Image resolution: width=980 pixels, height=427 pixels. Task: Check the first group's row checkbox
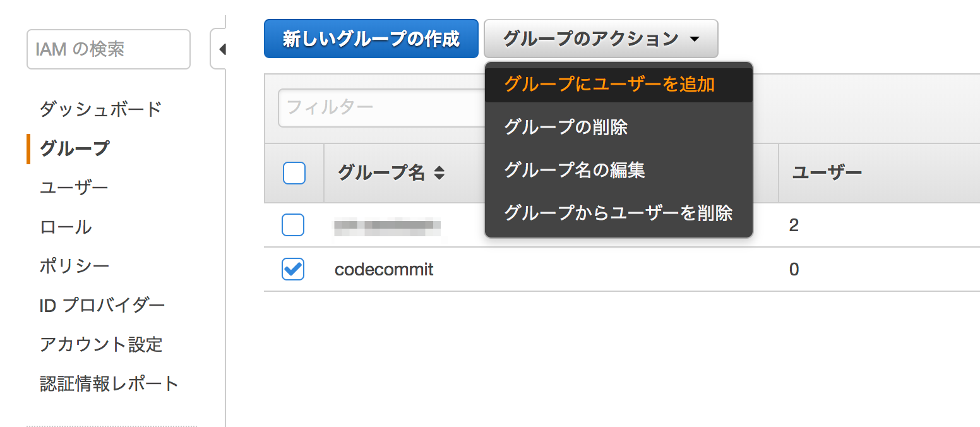[292, 225]
